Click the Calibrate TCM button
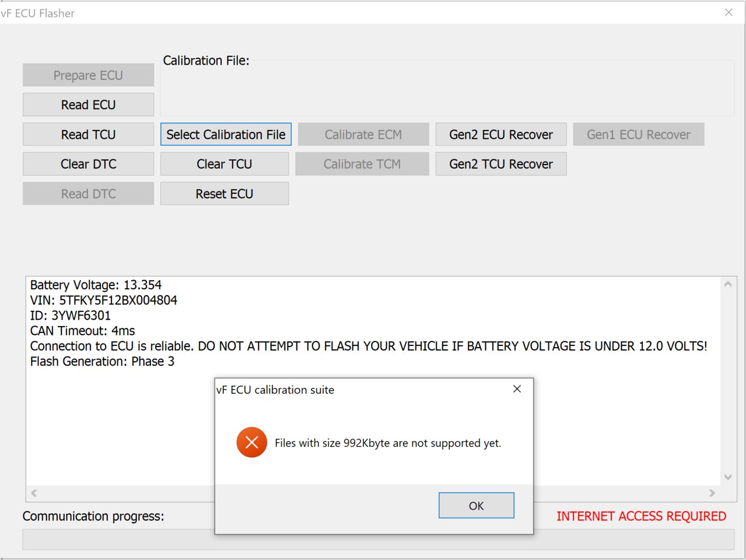 pyautogui.click(x=362, y=164)
